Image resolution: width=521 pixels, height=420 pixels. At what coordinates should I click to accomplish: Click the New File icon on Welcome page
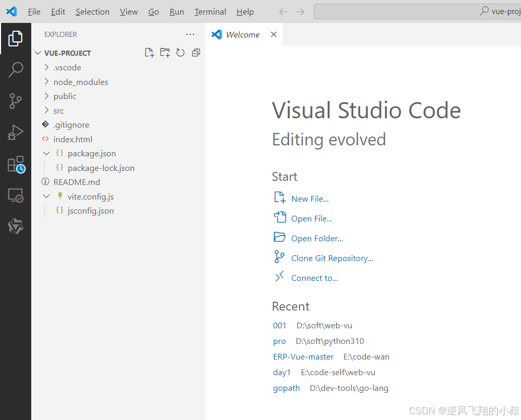pos(280,197)
